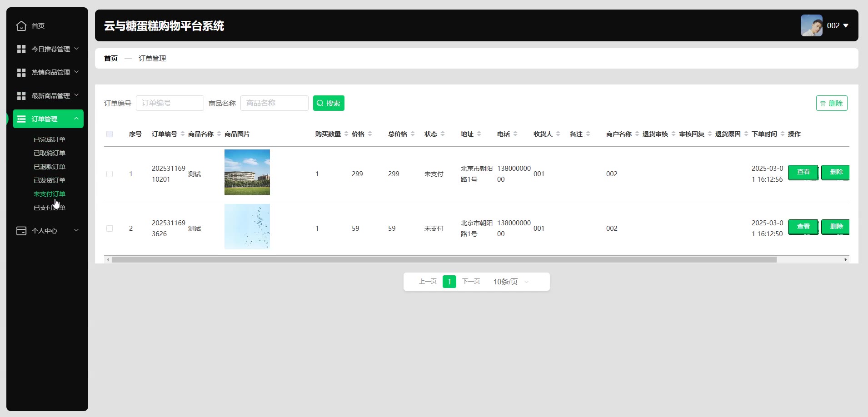Click the card icon beside 个人中心
The width and height of the screenshot is (868, 417).
pyautogui.click(x=21, y=231)
